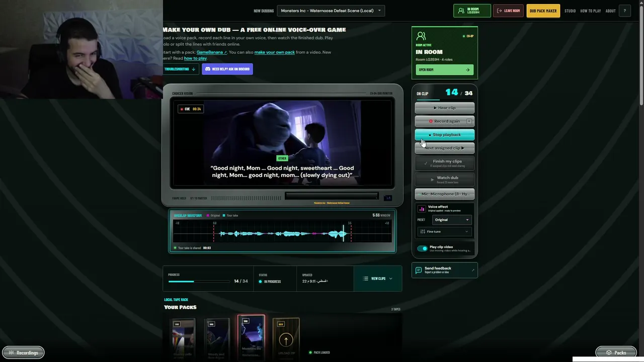The height and width of the screenshot is (362, 644).
Task: Click the View Clips list icon
Action: (x=366, y=279)
